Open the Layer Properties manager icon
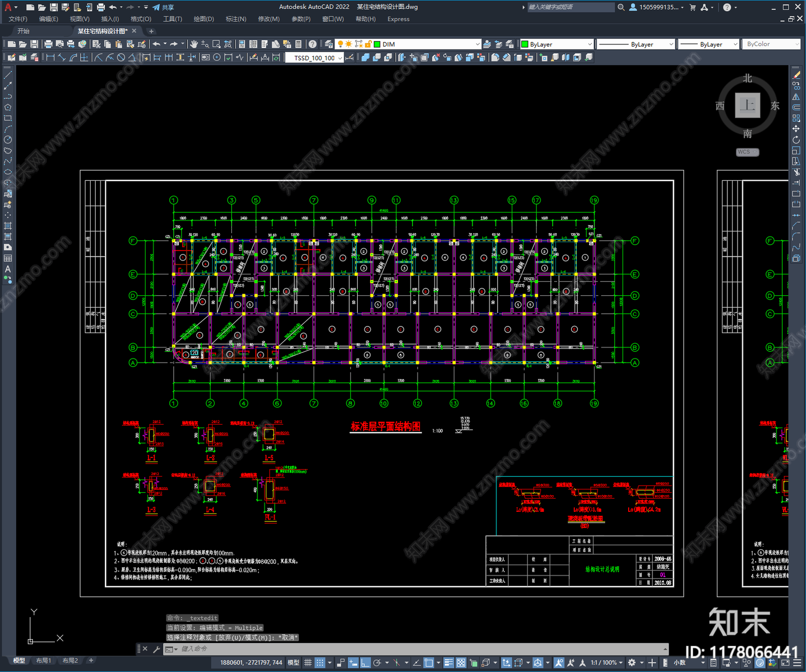 coord(329,44)
